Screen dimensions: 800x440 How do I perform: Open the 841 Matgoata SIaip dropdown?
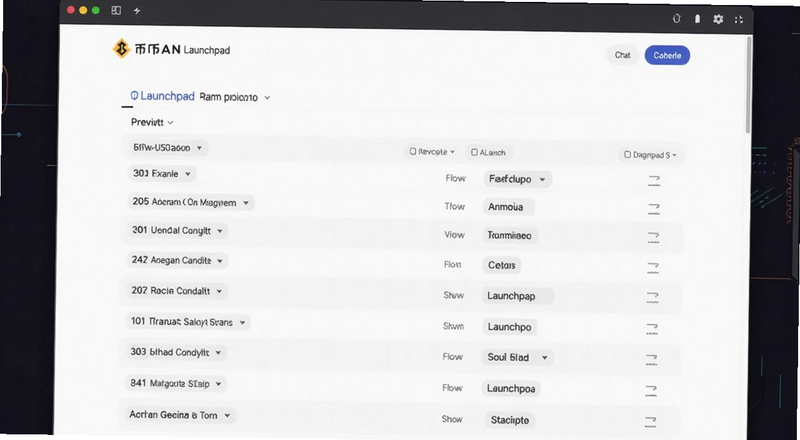pos(176,383)
